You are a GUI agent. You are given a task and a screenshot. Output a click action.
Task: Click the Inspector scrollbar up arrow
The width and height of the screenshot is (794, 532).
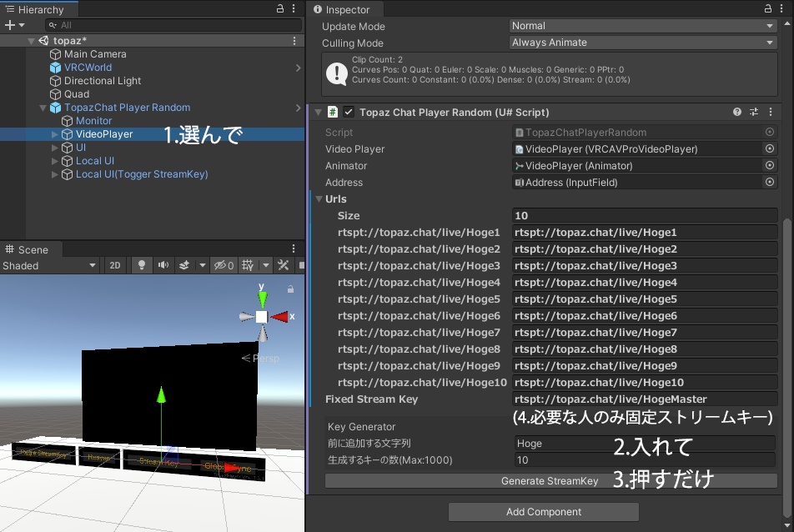tap(786, 23)
